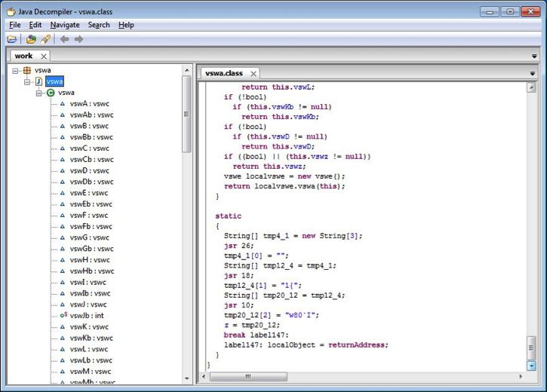
Task: Collapse the vswa package node
Action: [x=15, y=71]
